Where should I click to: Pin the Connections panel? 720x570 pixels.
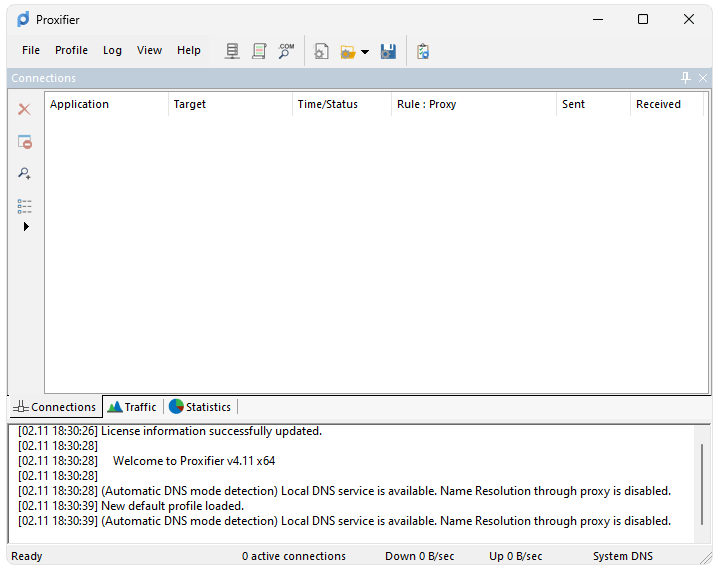(x=686, y=78)
